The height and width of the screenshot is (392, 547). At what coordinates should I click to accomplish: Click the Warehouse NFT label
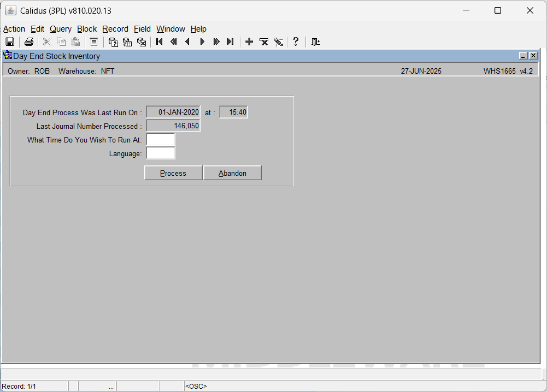pos(86,71)
